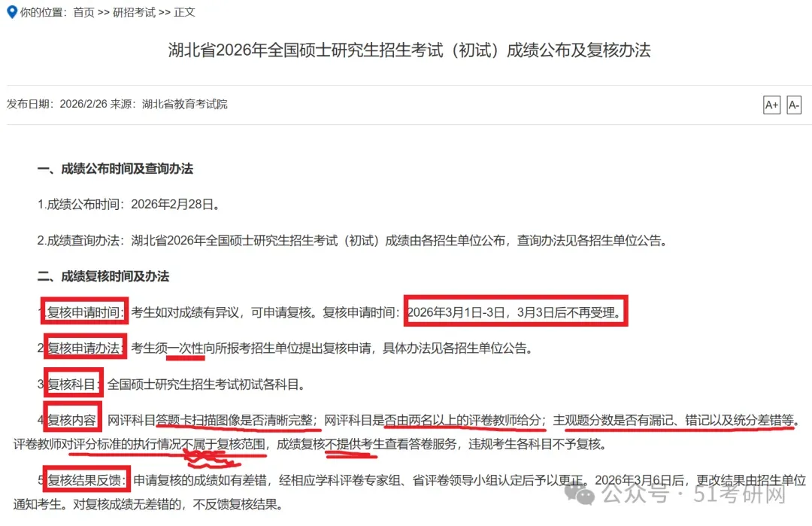The image size is (812, 526).
Task: Open the 首页 breadcrumb link
Action: click(84, 12)
